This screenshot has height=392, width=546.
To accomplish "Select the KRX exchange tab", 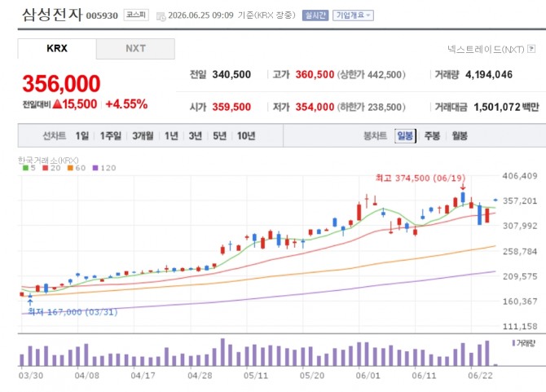I will (57, 48).
